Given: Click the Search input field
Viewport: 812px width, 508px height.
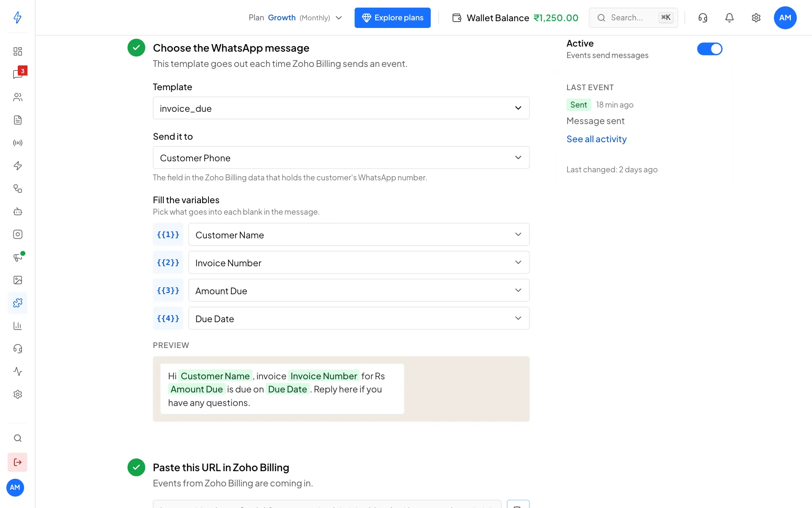Looking at the screenshot, I should pos(633,18).
